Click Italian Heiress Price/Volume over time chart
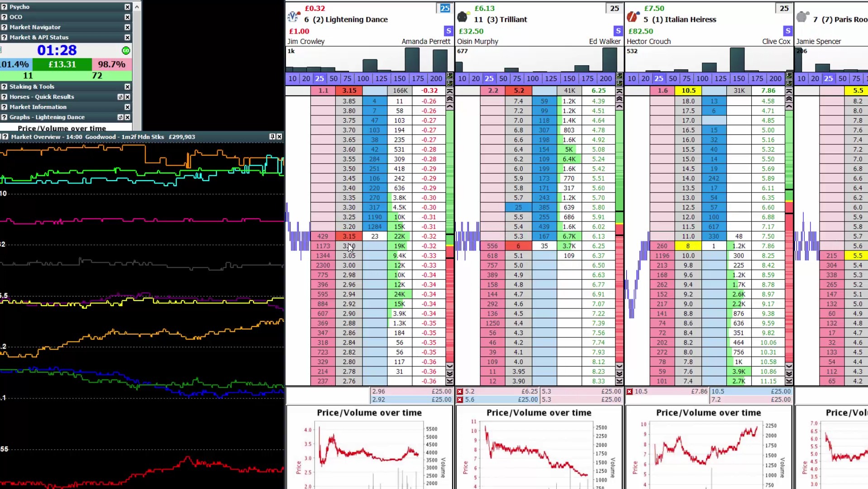The width and height of the screenshot is (868, 489). tap(709, 447)
